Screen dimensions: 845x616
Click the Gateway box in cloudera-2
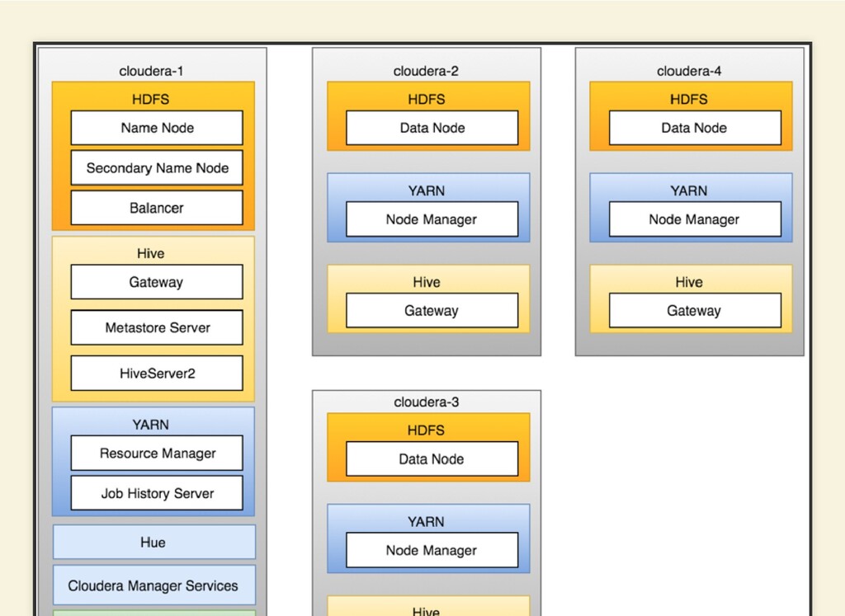(x=432, y=310)
